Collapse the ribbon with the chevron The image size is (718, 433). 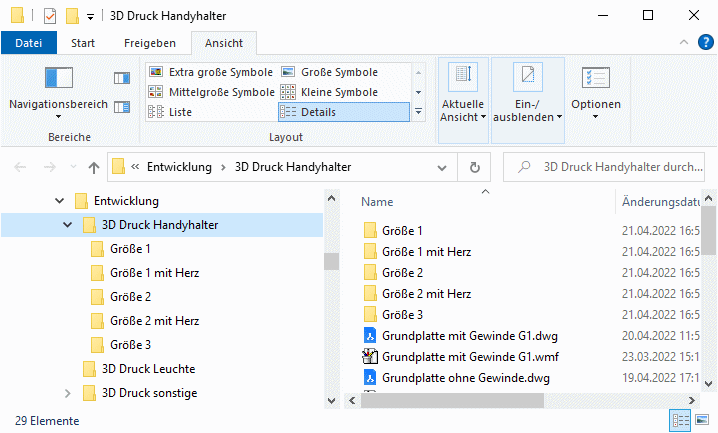pyautogui.click(x=684, y=43)
